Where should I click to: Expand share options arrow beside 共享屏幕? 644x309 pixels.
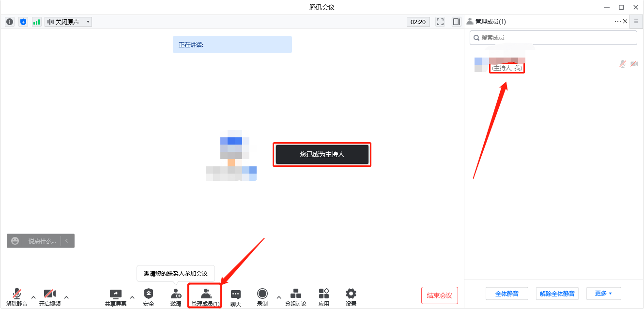[132, 297]
